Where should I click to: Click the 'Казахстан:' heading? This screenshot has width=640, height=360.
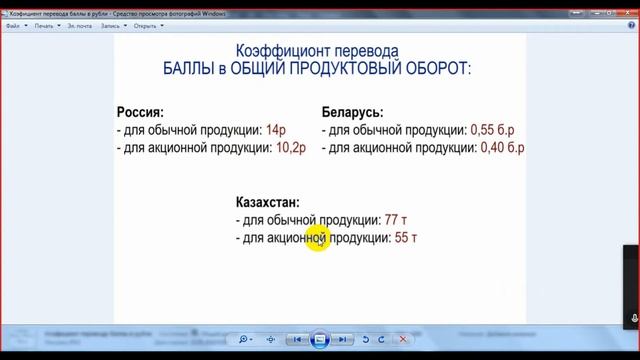tap(268, 202)
